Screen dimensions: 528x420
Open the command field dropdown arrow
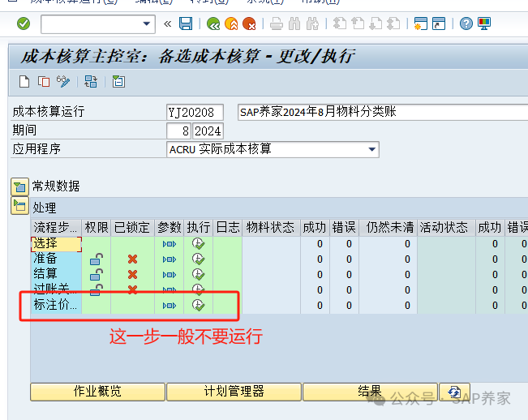pyautogui.click(x=147, y=24)
